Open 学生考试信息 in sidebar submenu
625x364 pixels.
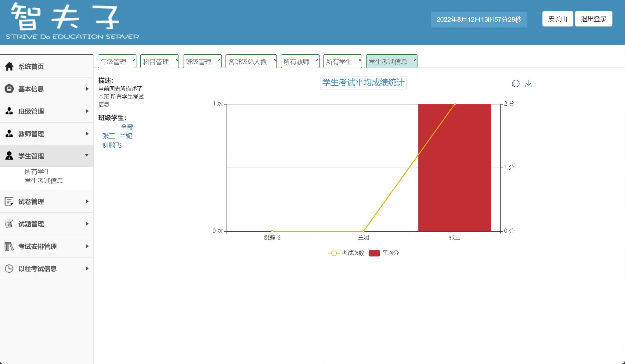point(44,181)
